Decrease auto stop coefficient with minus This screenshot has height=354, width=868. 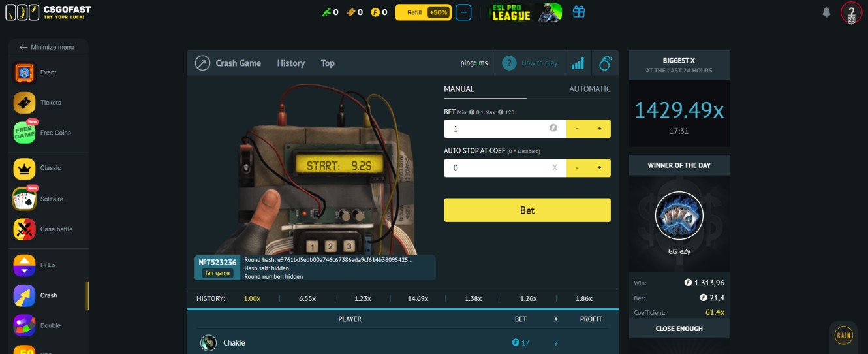pos(577,168)
